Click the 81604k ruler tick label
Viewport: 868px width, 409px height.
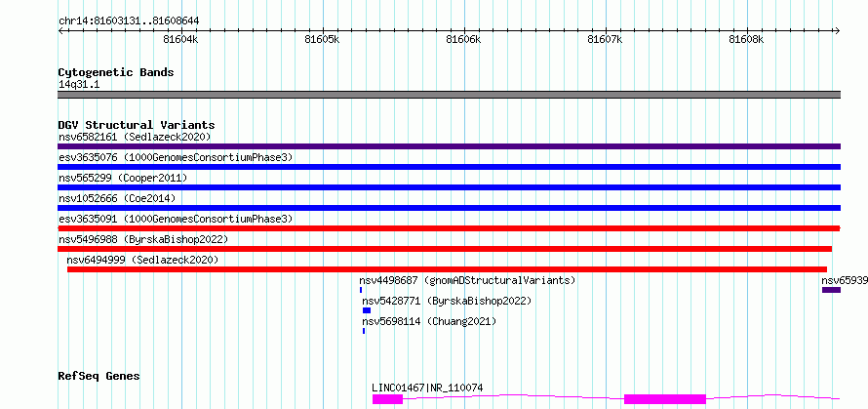click(x=181, y=39)
